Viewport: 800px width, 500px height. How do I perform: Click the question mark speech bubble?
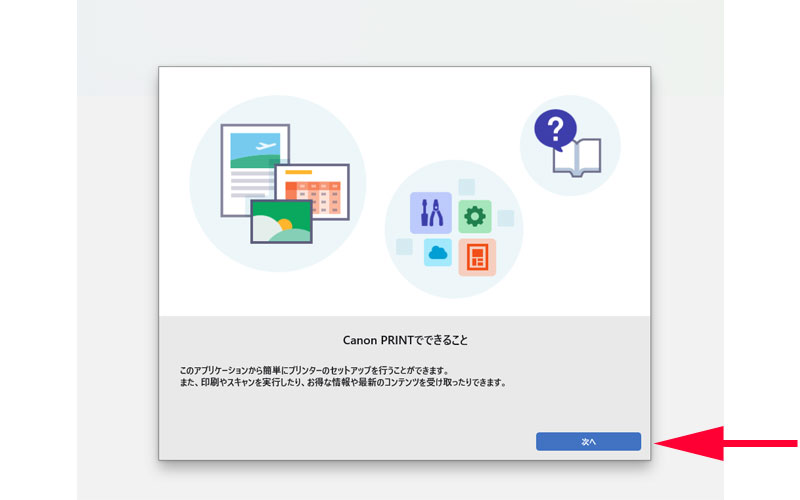(x=555, y=131)
